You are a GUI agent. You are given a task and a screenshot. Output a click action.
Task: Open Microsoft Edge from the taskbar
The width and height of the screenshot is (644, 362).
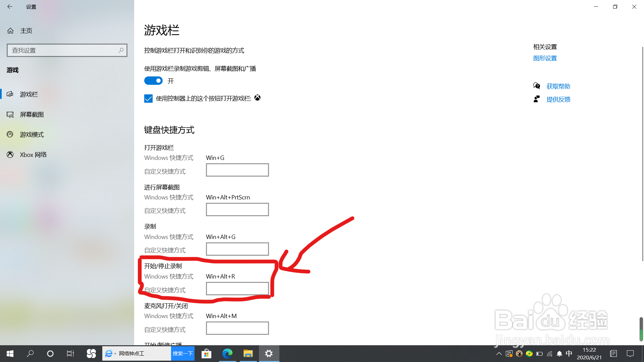tap(228, 353)
